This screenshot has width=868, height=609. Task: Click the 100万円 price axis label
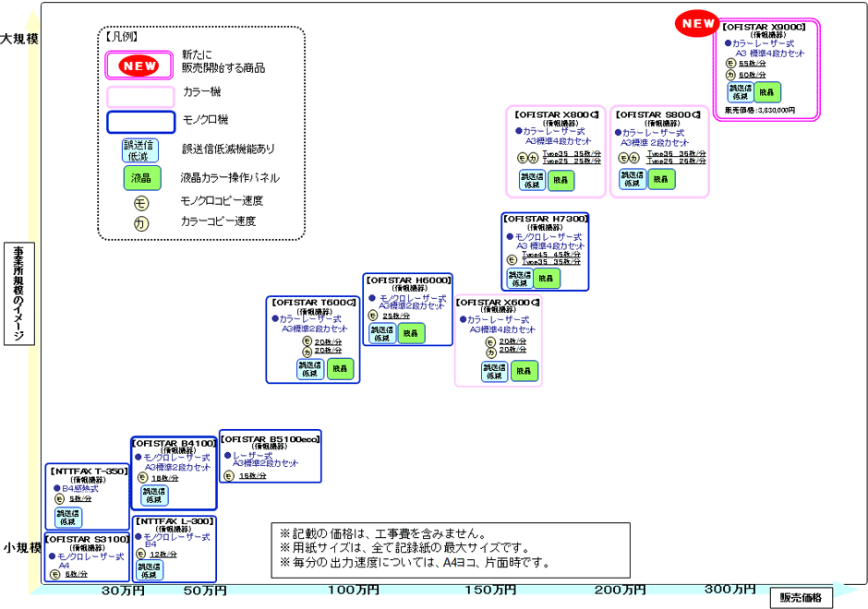(x=353, y=591)
